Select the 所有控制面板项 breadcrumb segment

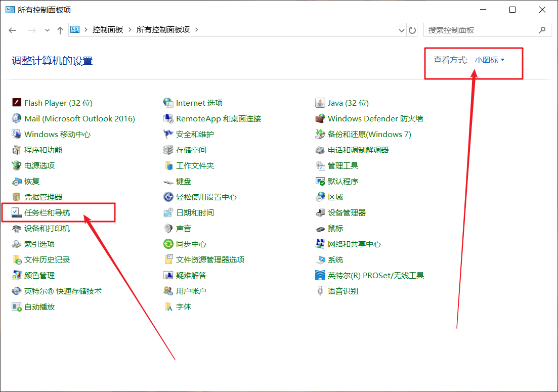(163, 30)
